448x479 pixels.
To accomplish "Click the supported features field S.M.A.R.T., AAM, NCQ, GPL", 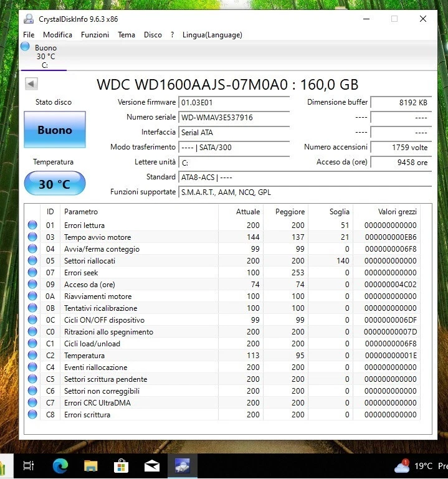I will [305, 192].
